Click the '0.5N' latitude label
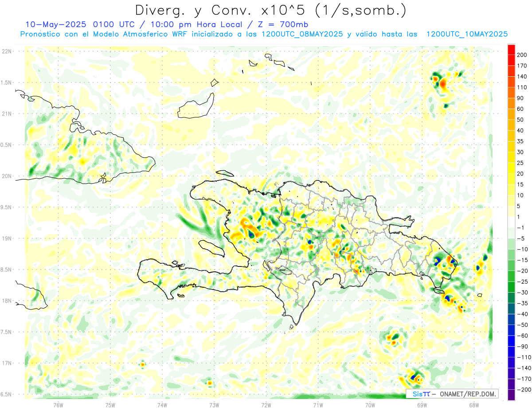This screenshot has width=532, height=411. (x=7, y=145)
